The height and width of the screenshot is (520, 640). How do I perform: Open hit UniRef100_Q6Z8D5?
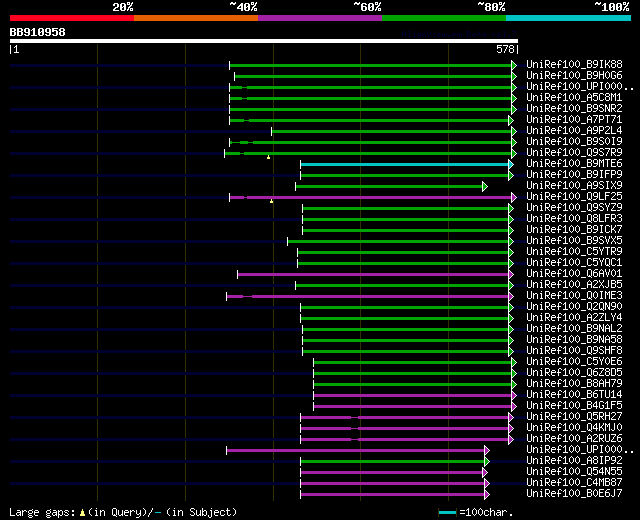click(x=574, y=373)
